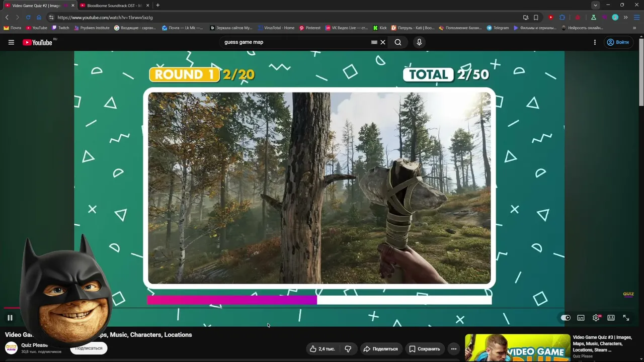
Task: Open the red YouTube extension icon
Action: (x=551, y=18)
